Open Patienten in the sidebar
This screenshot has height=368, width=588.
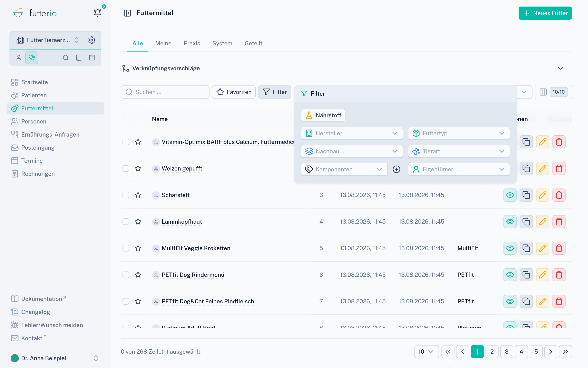[x=55, y=95]
